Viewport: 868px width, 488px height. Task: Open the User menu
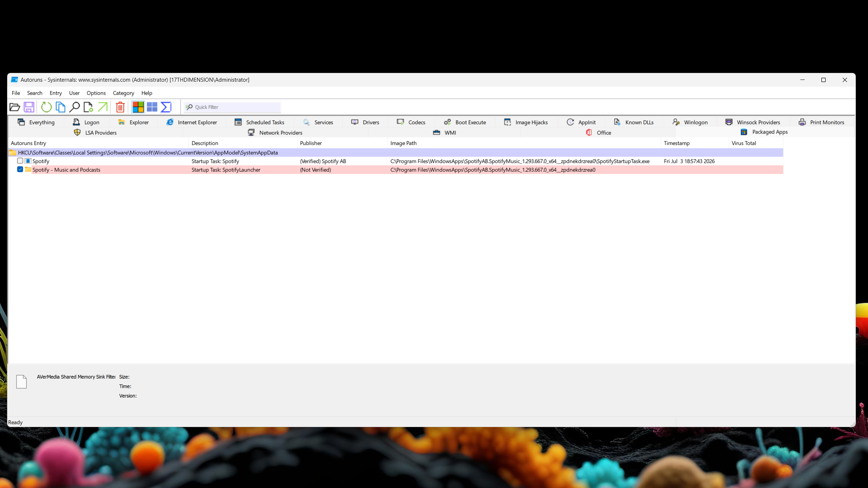click(74, 93)
